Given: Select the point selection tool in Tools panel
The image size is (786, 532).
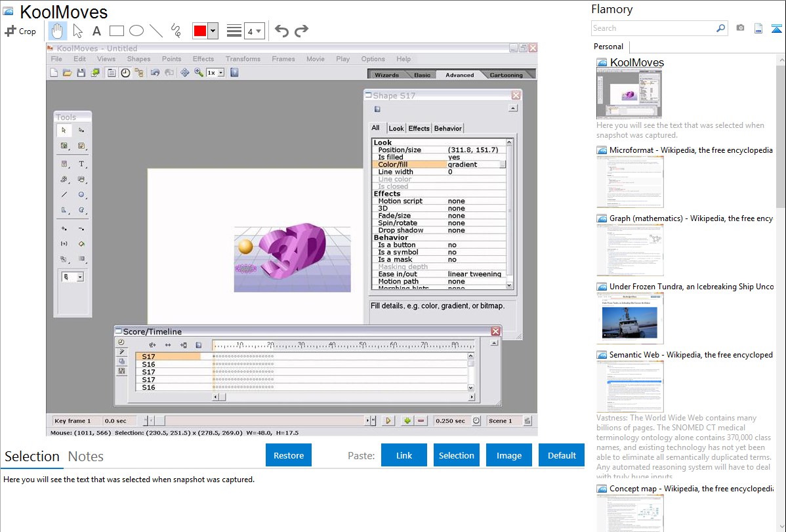Looking at the screenshot, I should [x=81, y=131].
